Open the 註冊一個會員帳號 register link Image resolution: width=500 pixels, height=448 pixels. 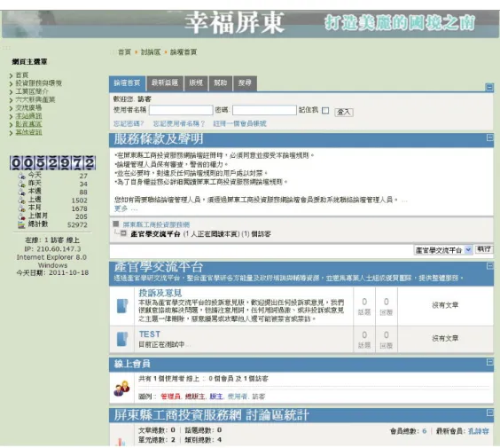click(239, 124)
